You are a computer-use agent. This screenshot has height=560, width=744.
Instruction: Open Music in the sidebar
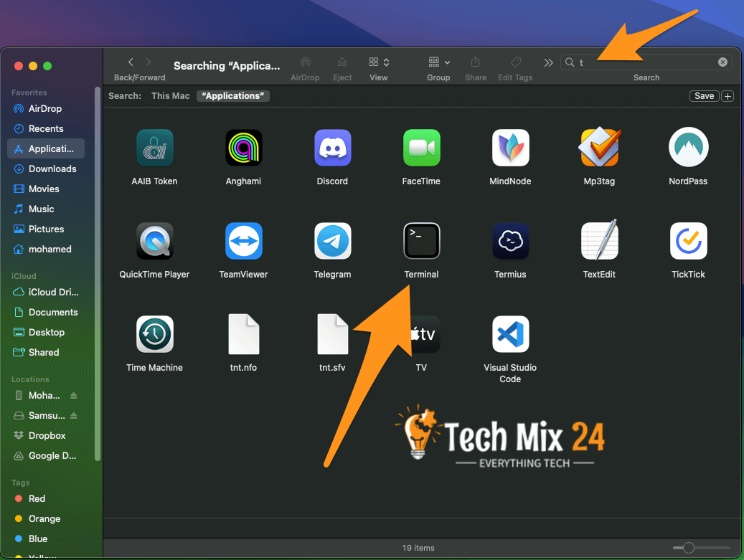pyautogui.click(x=45, y=209)
